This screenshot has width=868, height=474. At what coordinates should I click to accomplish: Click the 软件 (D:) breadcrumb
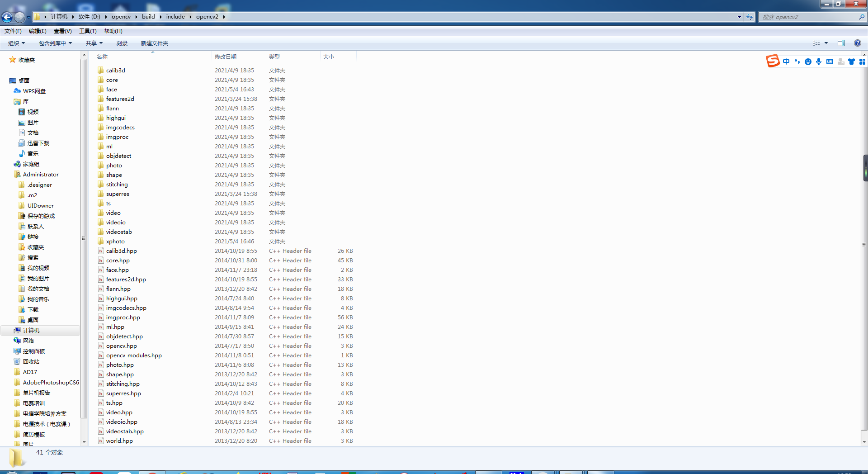[x=90, y=17]
